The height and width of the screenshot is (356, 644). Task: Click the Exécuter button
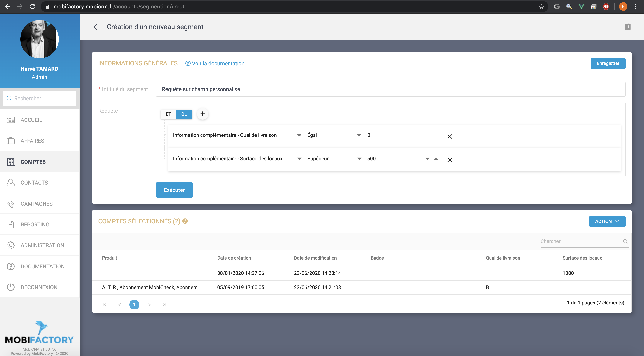(x=174, y=190)
